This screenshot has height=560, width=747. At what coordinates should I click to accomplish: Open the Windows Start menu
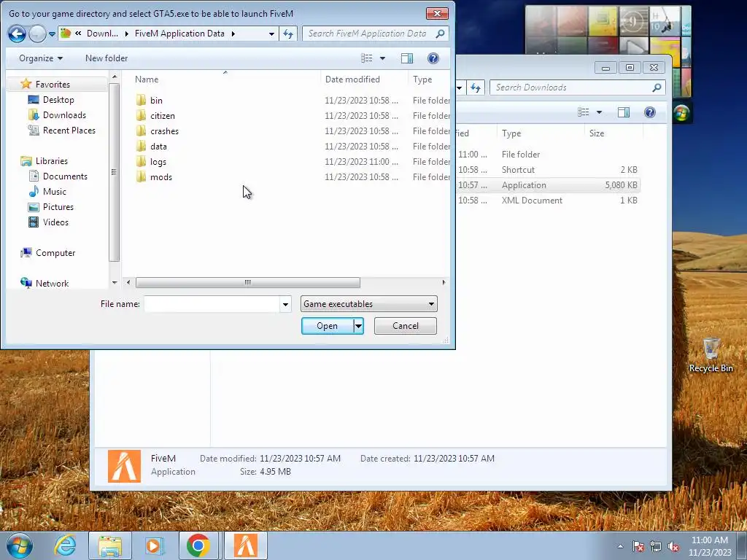[x=20, y=545]
